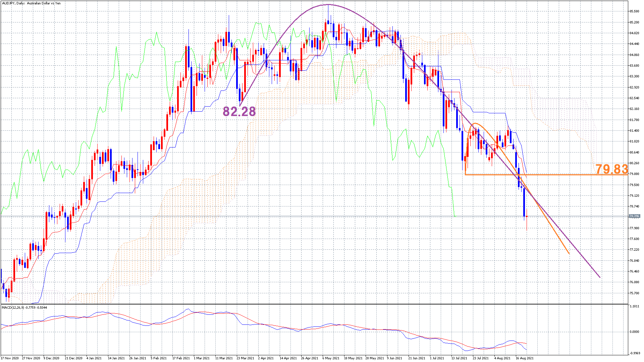The height and width of the screenshot is (362, 644).
Task: Click the peak of the purple arc
Action: (x=328, y=5)
